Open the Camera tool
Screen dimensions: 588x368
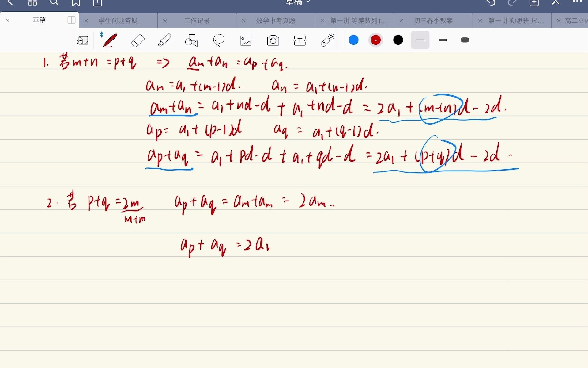point(273,40)
